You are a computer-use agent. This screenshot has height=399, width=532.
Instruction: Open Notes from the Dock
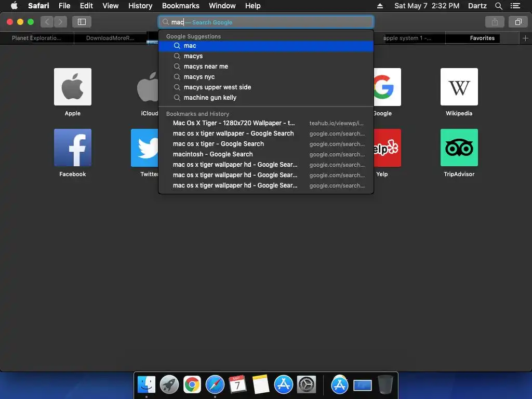261,385
